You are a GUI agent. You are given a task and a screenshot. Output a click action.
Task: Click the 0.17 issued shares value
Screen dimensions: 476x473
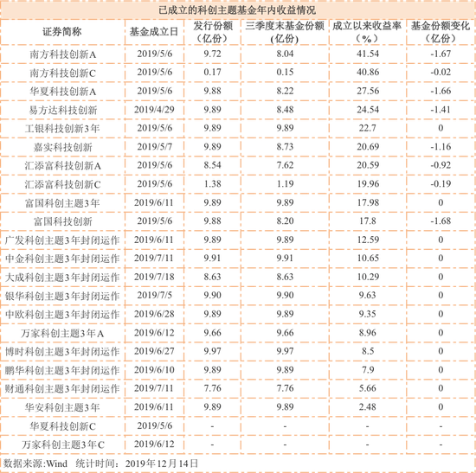click(x=213, y=73)
